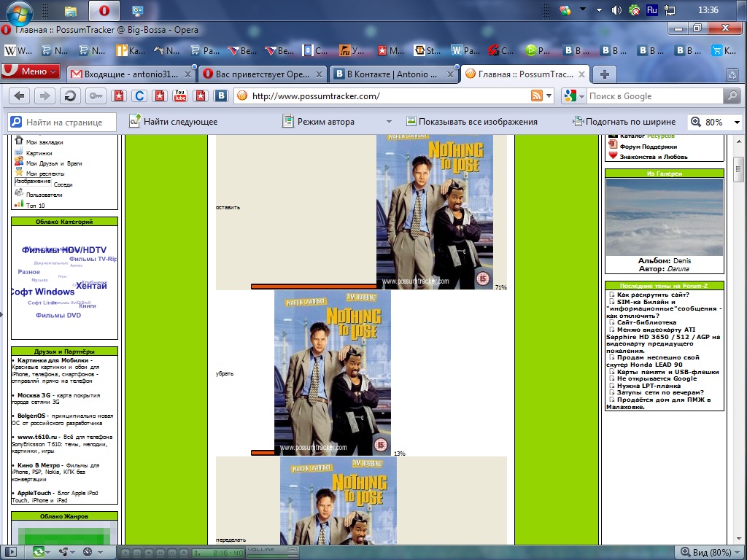747x560 pixels.
Task: Click the page vertical scrollbar thumb
Action: [x=738, y=169]
